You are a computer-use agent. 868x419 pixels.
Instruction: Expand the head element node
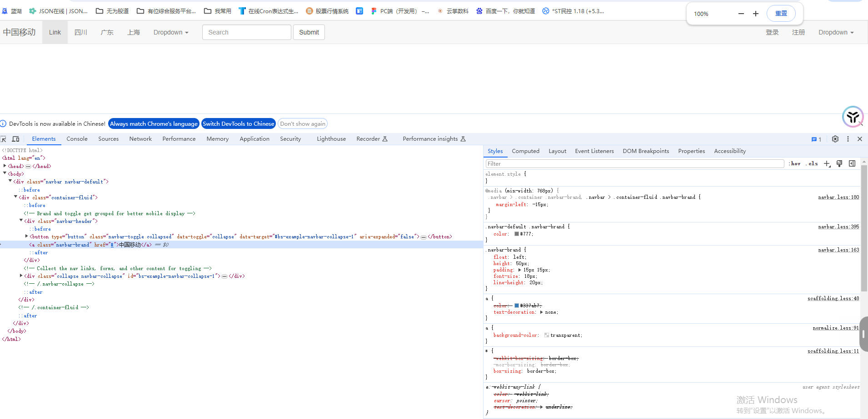pos(5,166)
